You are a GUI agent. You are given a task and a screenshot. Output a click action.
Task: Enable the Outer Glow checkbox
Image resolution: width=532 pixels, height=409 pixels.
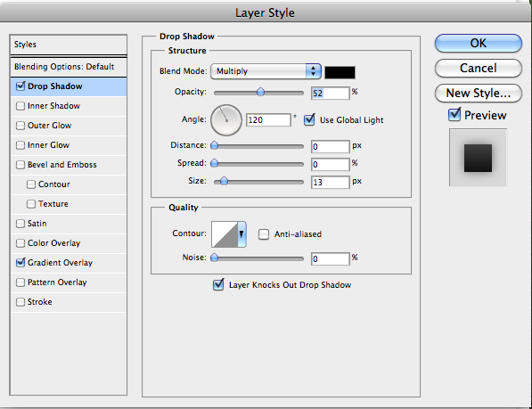coord(20,126)
